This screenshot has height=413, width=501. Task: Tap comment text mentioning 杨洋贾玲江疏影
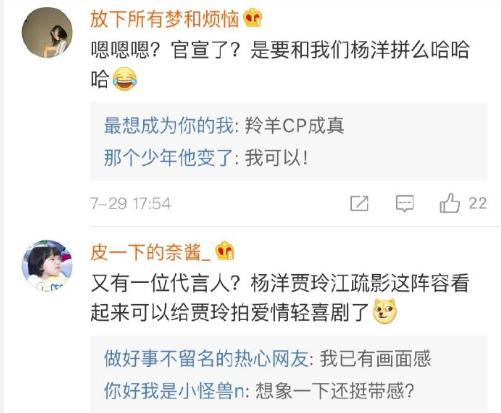[280, 297]
